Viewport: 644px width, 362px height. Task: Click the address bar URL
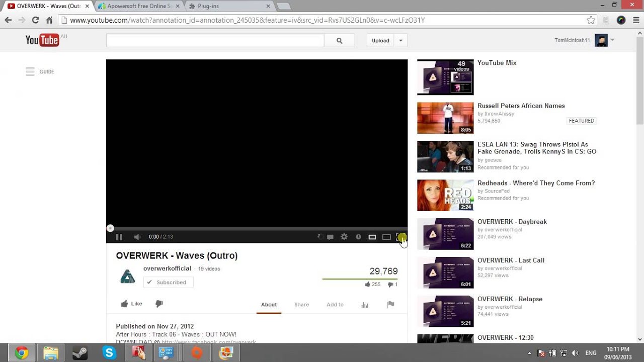(x=247, y=20)
